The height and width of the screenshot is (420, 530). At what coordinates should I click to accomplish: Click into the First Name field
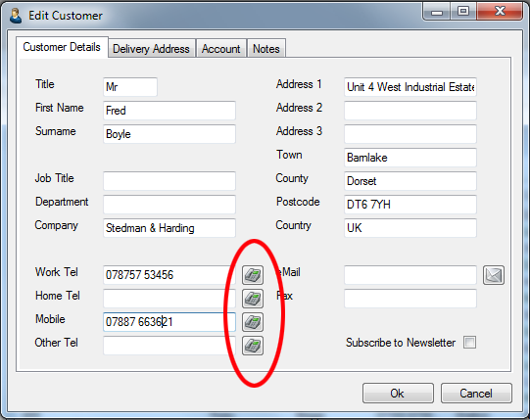(x=169, y=111)
